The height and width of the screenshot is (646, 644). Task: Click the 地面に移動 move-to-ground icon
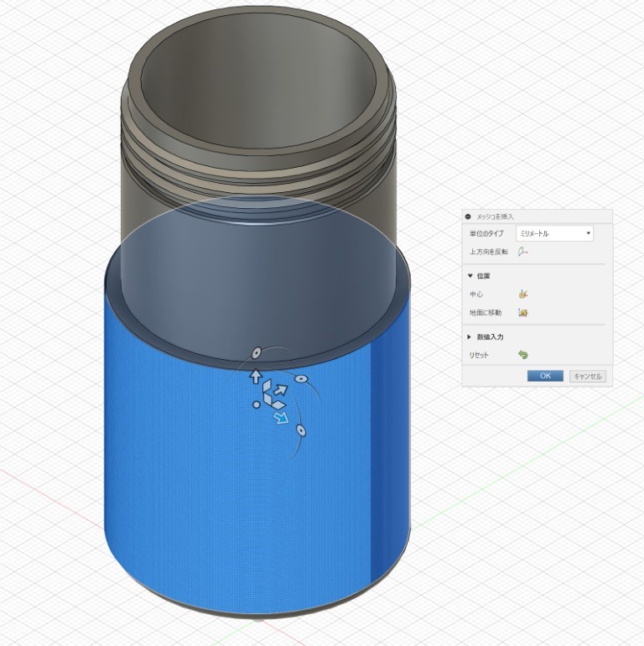[x=522, y=313]
